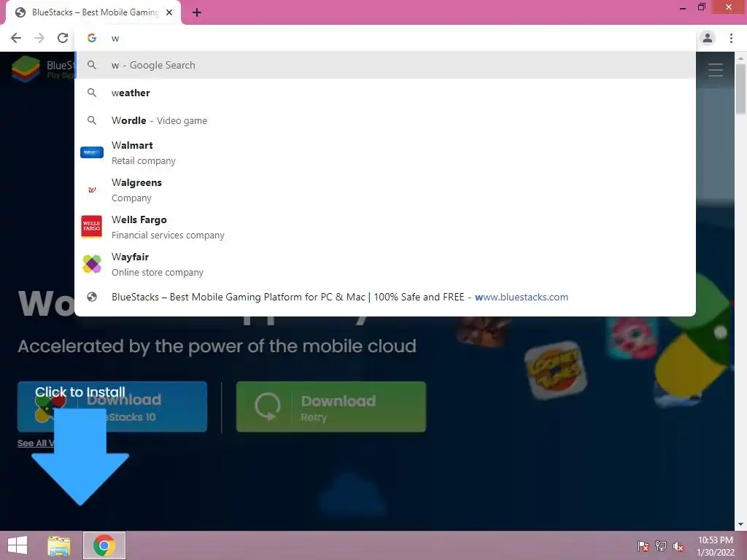Click the Action Center flag tray icon
The image size is (747, 560).
643,546
